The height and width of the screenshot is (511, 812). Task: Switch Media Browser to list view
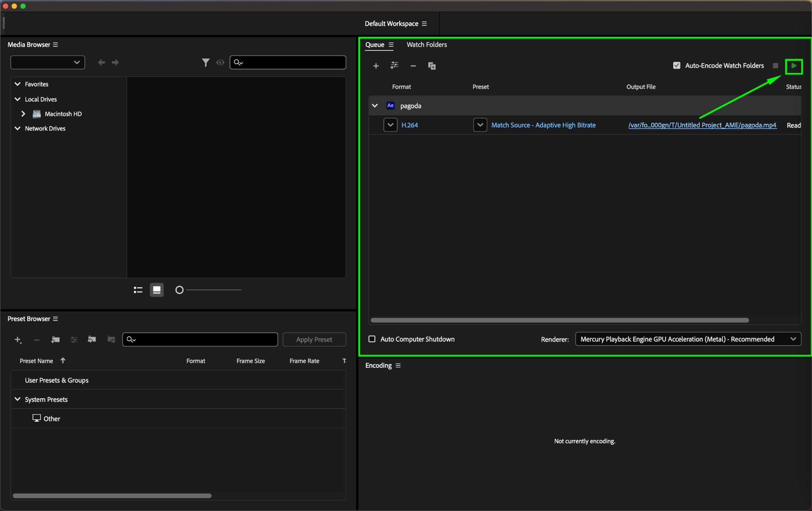138,290
